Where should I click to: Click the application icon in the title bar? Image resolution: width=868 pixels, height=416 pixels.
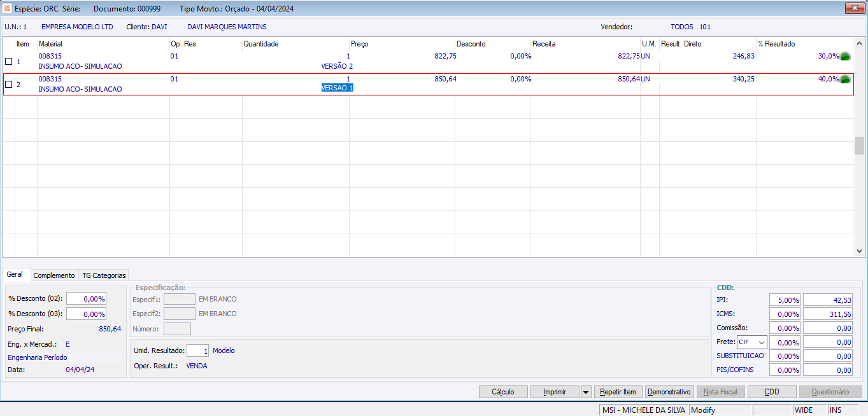7,8
